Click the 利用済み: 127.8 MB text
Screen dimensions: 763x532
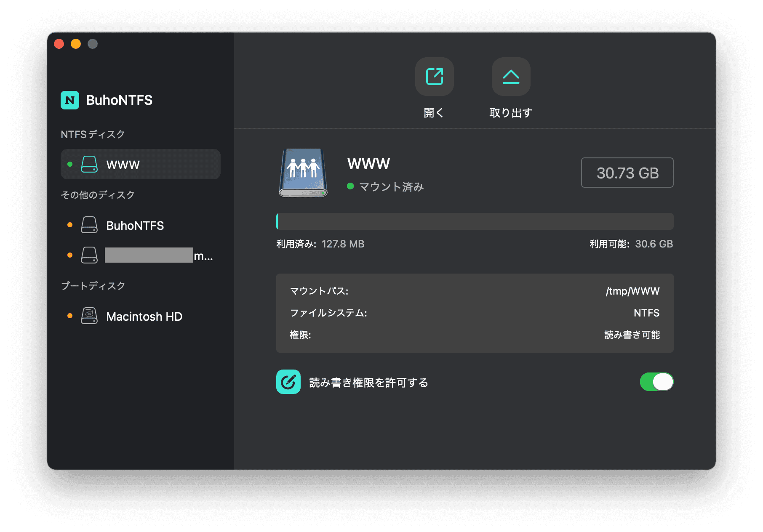(x=320, y=244)
